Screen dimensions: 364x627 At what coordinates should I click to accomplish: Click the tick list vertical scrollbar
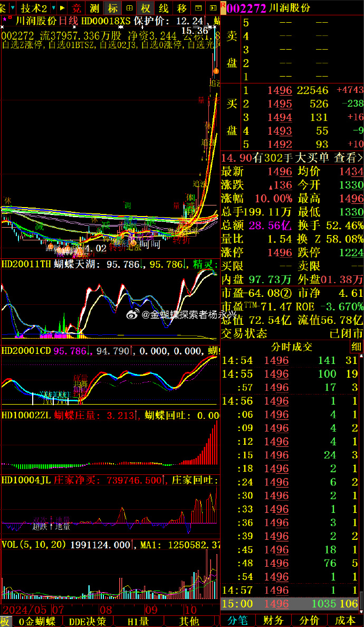tap(361, 475)
